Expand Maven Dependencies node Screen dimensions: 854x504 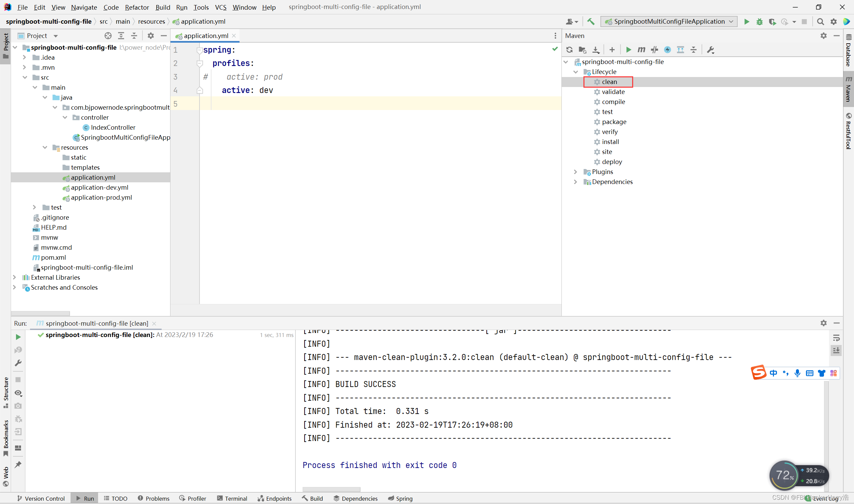[575, 182]
